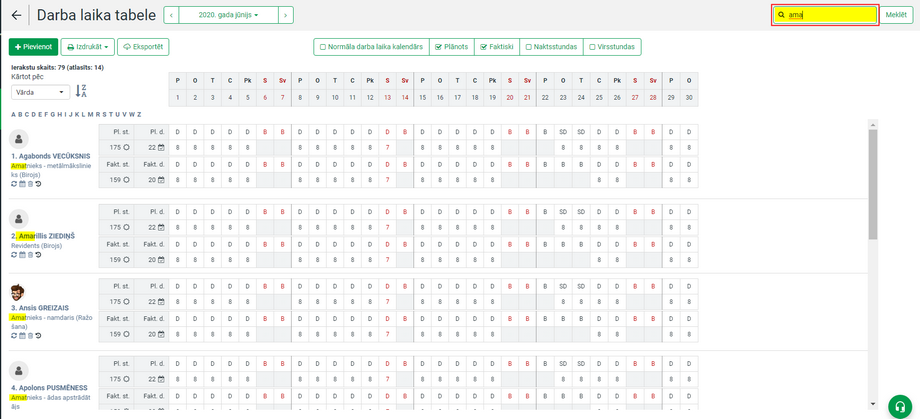Filter employees by letter V

124,114
